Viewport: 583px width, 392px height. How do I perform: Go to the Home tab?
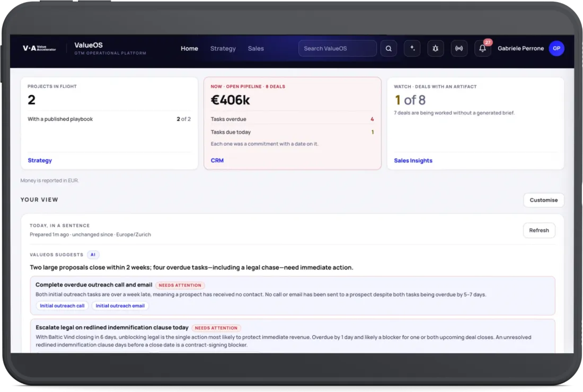tap(189, 48)
